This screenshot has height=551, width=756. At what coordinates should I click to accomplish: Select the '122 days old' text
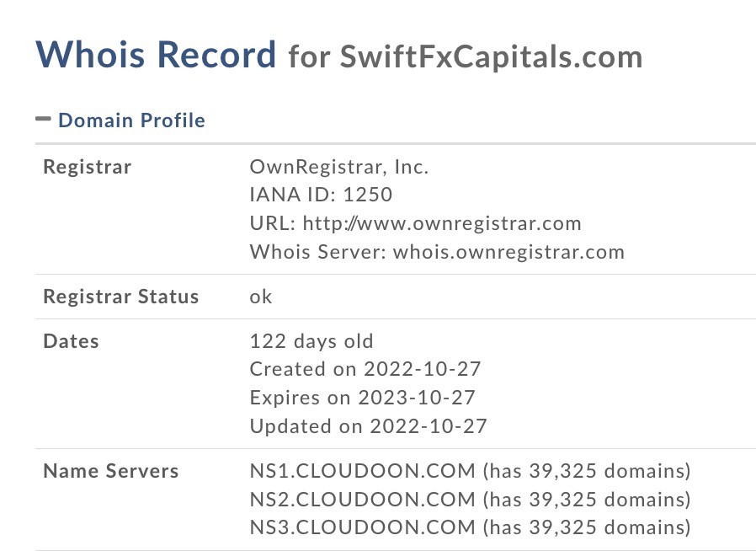coord(311,341)
